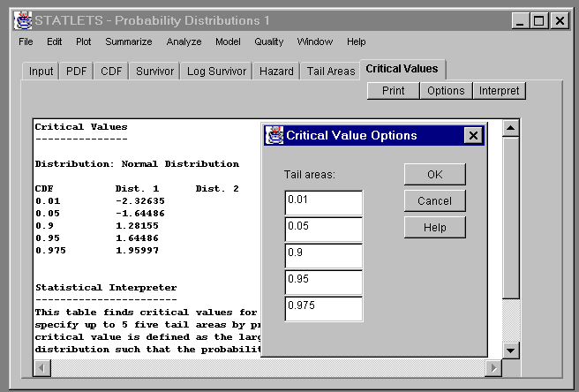The image size is (579, 392).
Task: Open the Quality menu
Action: pos(269,41)
